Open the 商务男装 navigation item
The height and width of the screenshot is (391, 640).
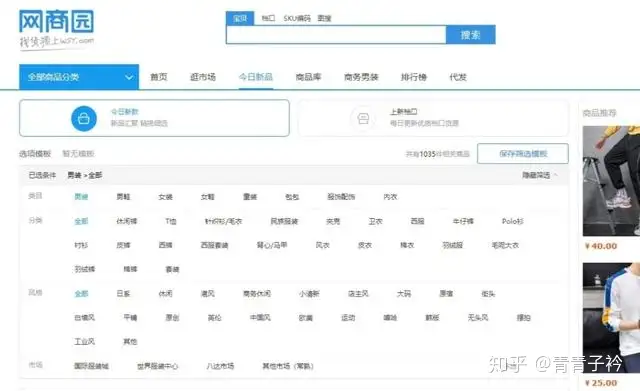pyautogui.click(x=362, y=77)
